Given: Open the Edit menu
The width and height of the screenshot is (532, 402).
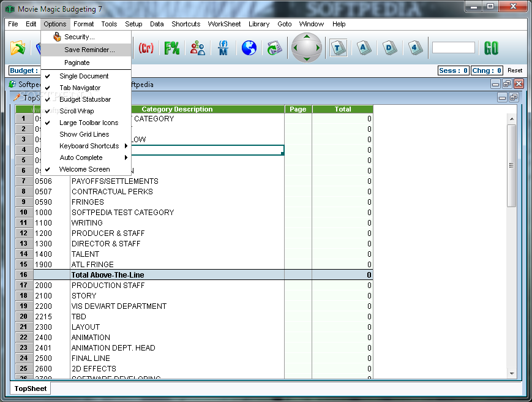Looking at the screenshot, I should coord(31,24).
